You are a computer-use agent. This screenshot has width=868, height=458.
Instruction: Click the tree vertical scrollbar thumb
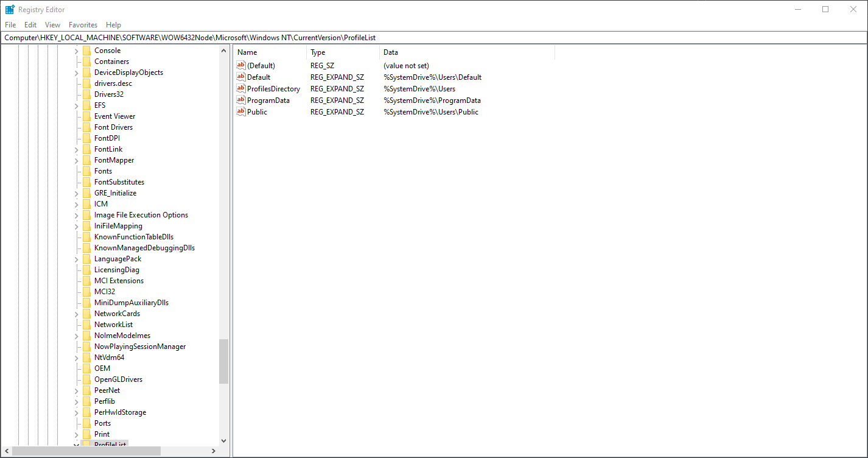click(223, 361)
